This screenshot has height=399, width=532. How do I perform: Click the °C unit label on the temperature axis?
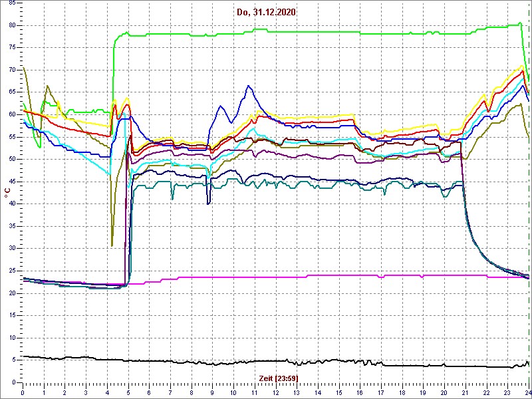tap(7, 194)
